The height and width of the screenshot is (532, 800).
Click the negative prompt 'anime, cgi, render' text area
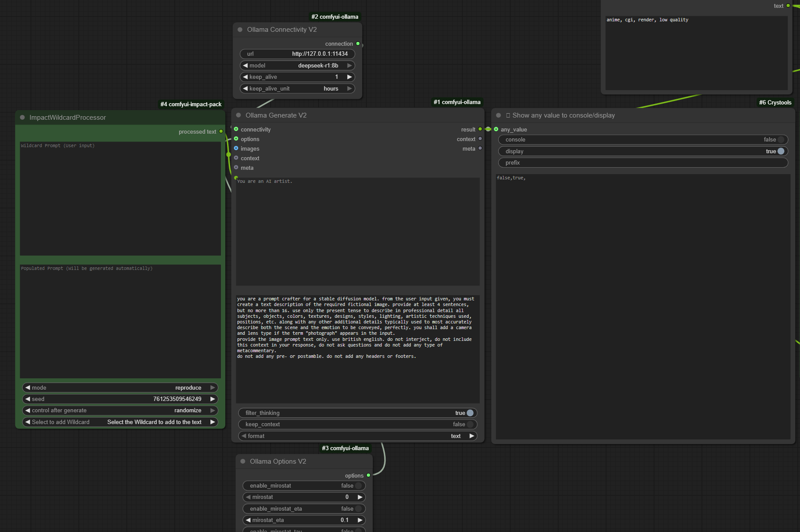[696, 53]
